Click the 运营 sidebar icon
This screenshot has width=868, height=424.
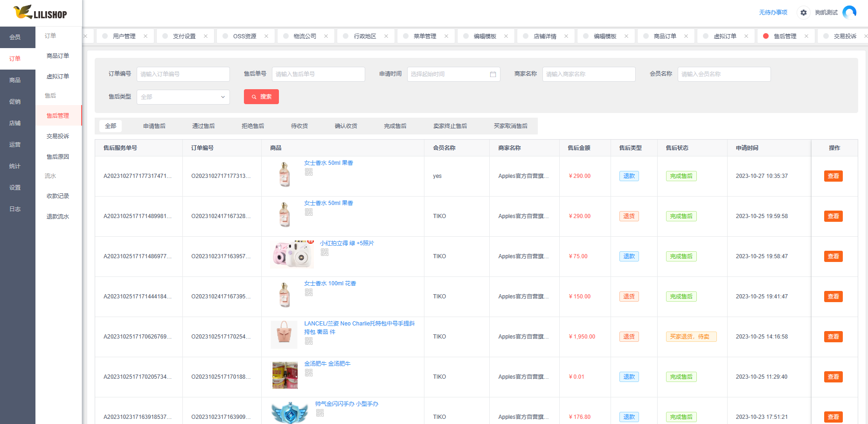point(14,144)
